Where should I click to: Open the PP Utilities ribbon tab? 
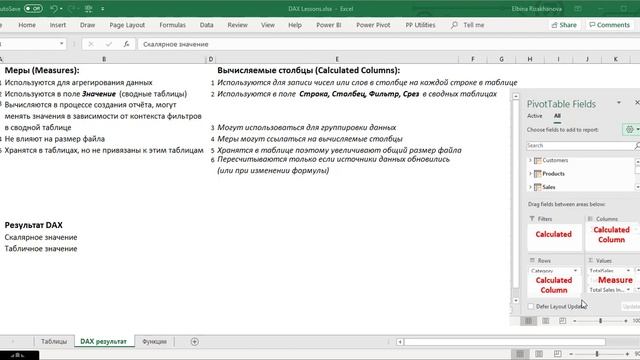point(420,25)
